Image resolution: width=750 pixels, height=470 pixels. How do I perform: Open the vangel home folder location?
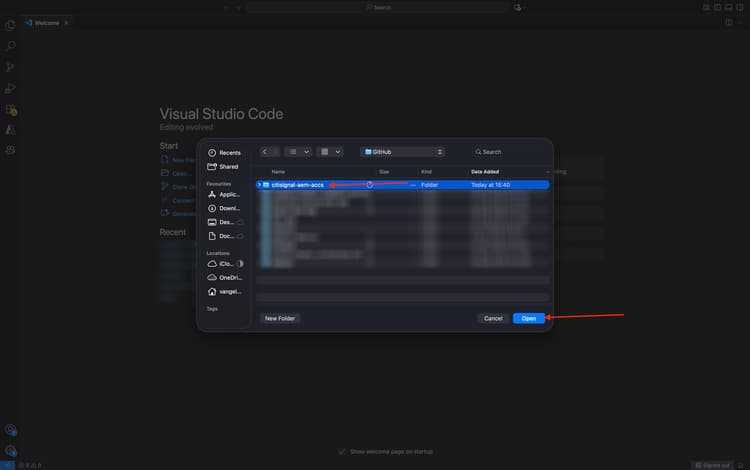coord(224,292)
